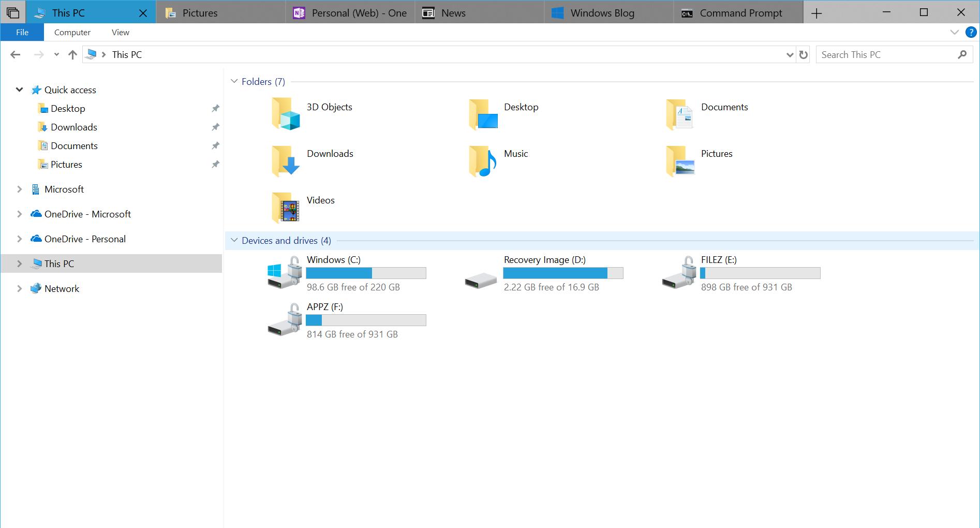
Task: Click the Quick access star icon
Action: (36, 90)
